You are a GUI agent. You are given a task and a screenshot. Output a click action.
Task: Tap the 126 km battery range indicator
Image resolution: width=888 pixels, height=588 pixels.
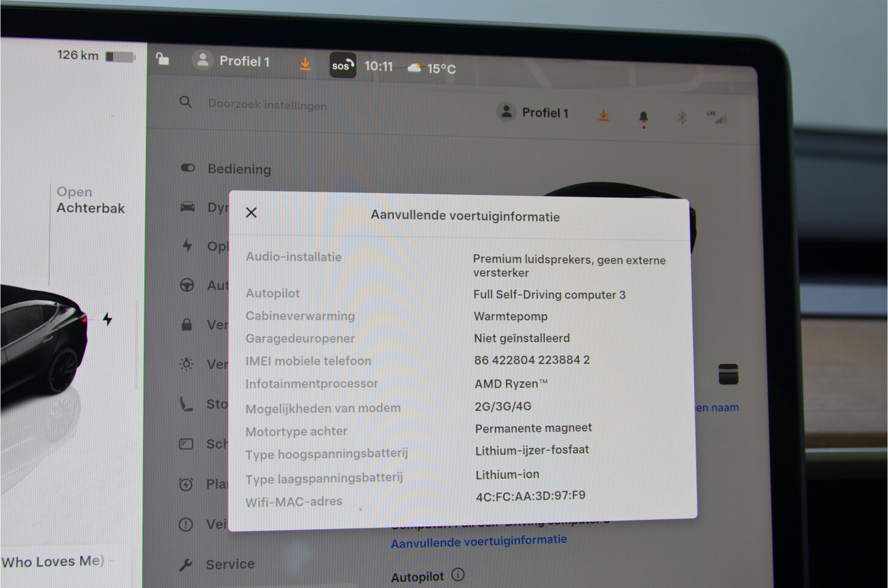point(95,56)
